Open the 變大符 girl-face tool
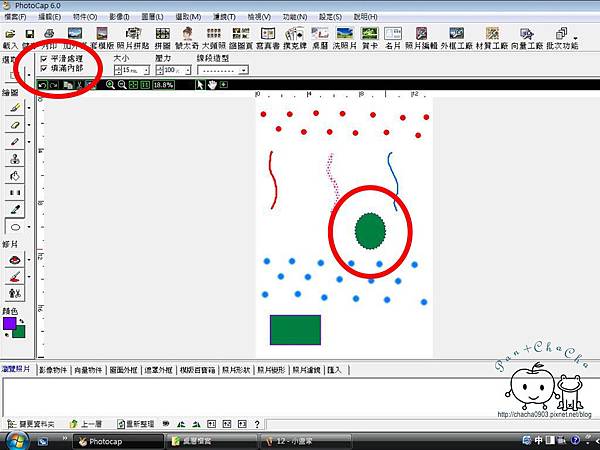Screen dimensions: 600x450 (187, 38)
